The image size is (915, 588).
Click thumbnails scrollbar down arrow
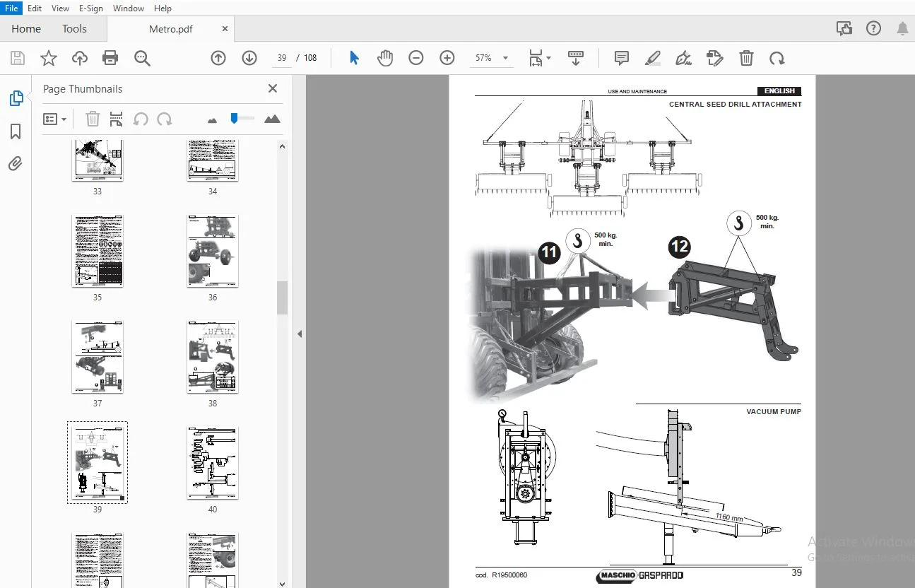tap(282, 583)
